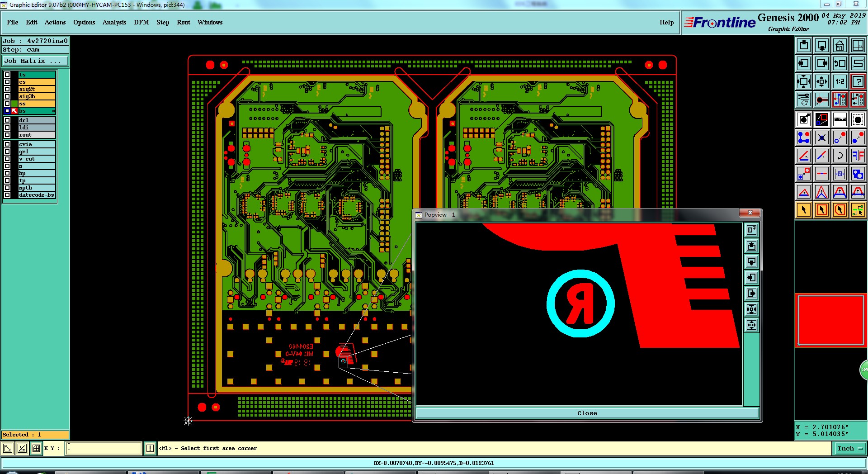868x474 pixels.
Task: Click the Popview pan down icon
Action: (751, 261)
